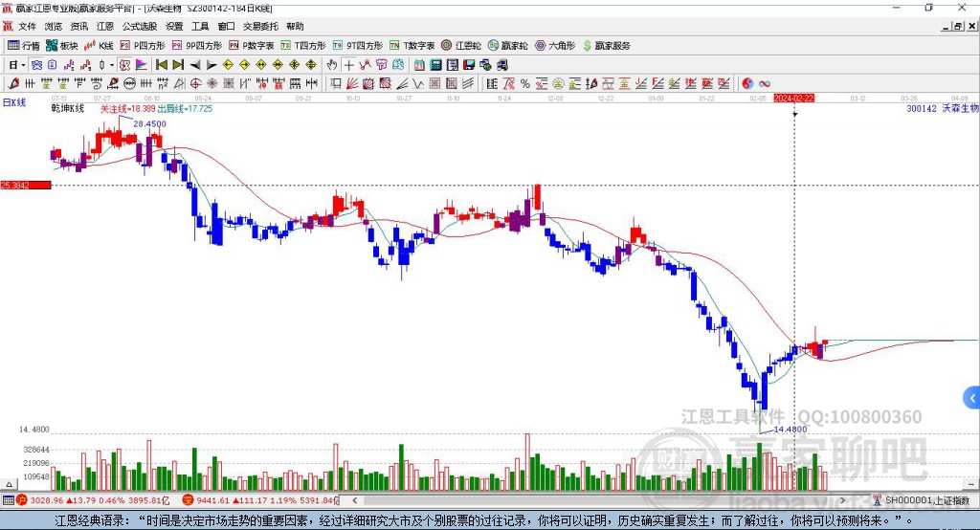Click the horizontal scrollbar left arrow
Image resolution: width=980 pixels, height=530 pixels.
(355, 500)
